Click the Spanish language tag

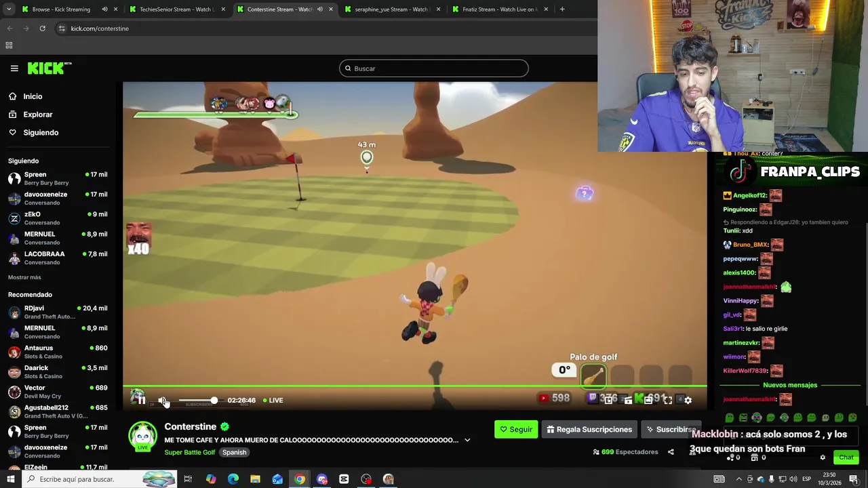tap(235, 453)
